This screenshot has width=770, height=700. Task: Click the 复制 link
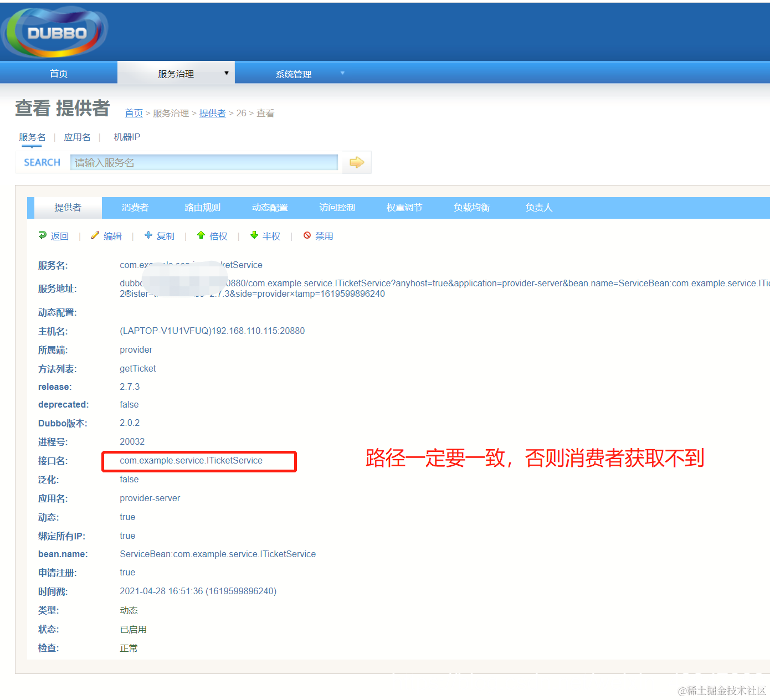click(x=166, y=236)
